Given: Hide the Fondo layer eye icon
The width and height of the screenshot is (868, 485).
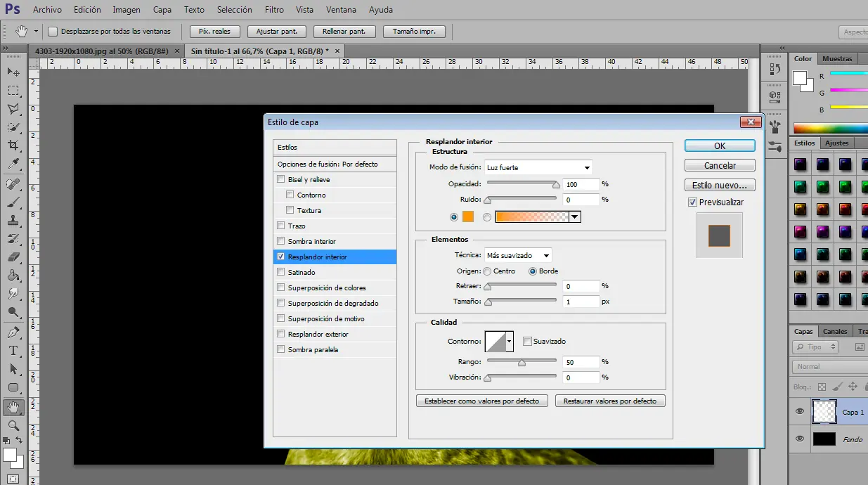Looking at the screenshot, I should point(799,439).
